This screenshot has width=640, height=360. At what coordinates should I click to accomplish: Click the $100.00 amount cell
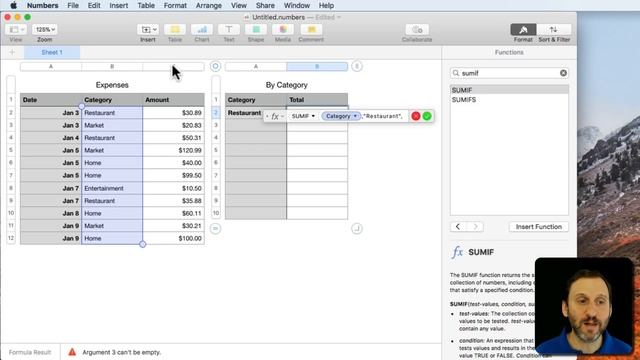coord(173,238)
